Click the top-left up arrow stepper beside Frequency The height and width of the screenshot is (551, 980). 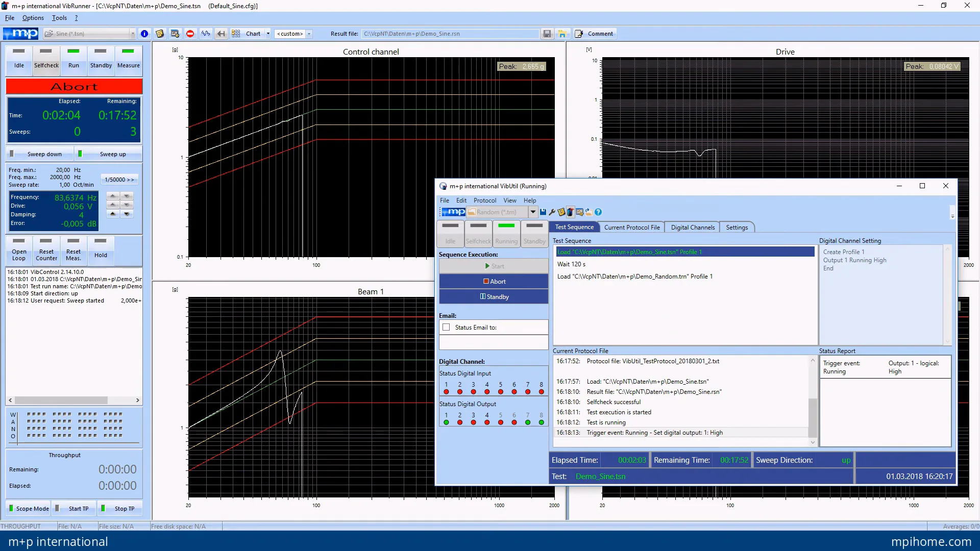(113, 196)
